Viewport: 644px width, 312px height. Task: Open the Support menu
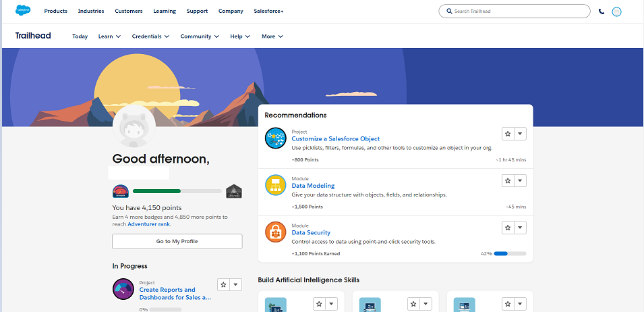tap(197, 11)
